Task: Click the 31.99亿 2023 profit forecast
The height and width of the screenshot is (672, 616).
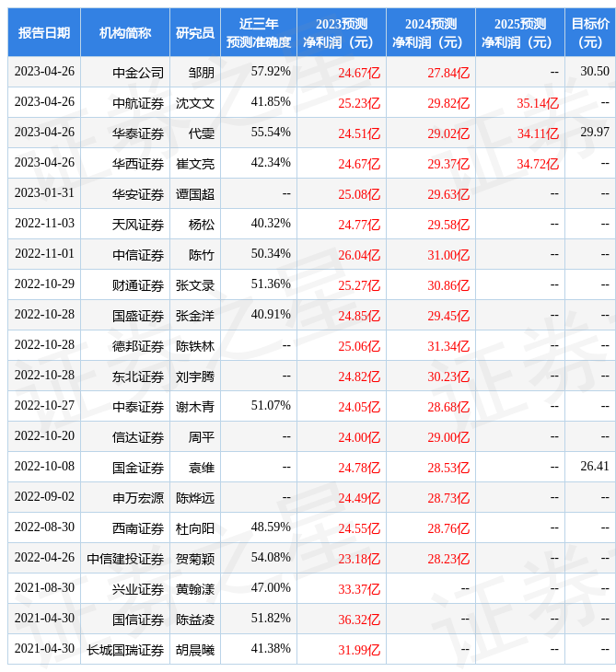Action: tap(359, 651)
